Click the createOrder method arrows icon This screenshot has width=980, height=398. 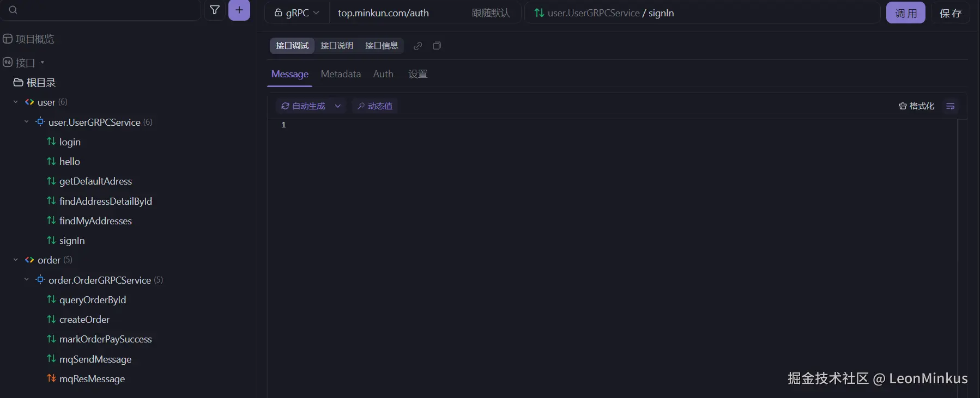tap(51, 319)
